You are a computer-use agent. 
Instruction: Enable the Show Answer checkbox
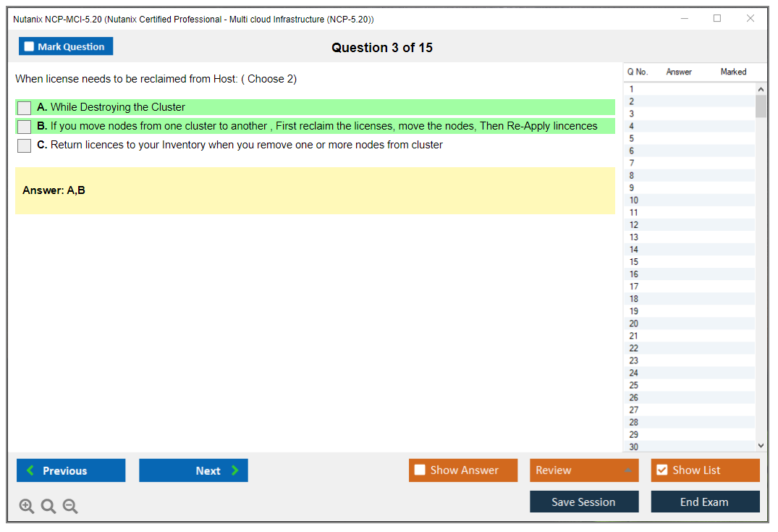pyautogui.click(x=420, y=470)
